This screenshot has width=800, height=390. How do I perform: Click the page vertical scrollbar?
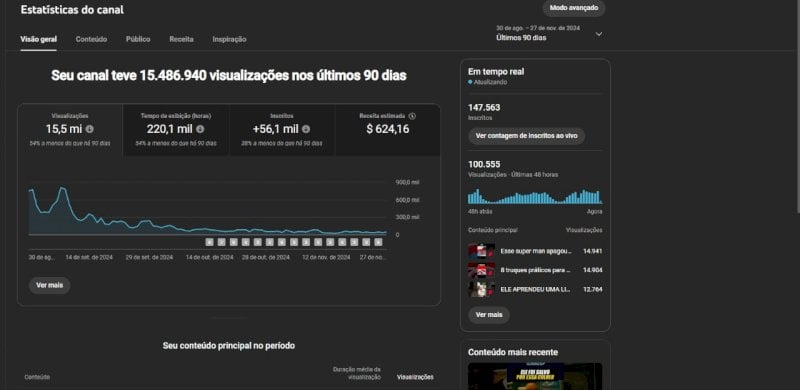tap(797, 106)
